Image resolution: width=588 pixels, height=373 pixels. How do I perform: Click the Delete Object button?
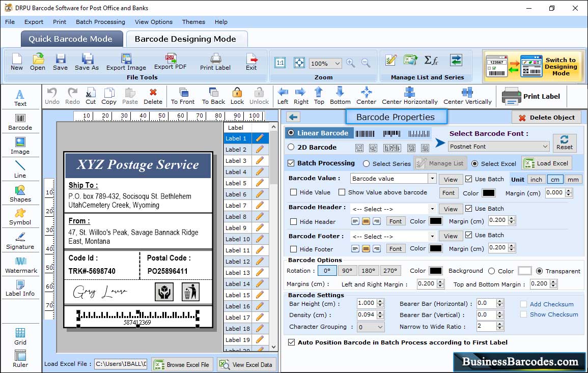(x=546, y=118)
